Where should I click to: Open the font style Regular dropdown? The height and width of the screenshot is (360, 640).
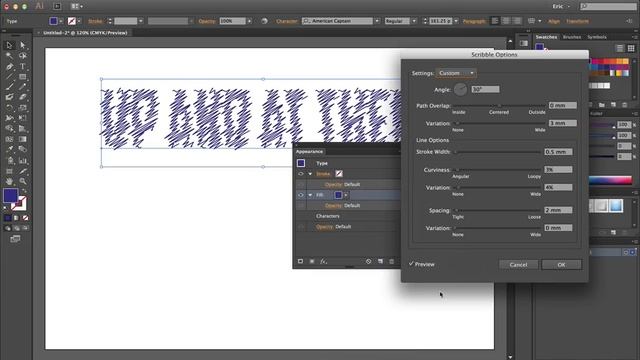pyautogui.click(x=414, y=21)
